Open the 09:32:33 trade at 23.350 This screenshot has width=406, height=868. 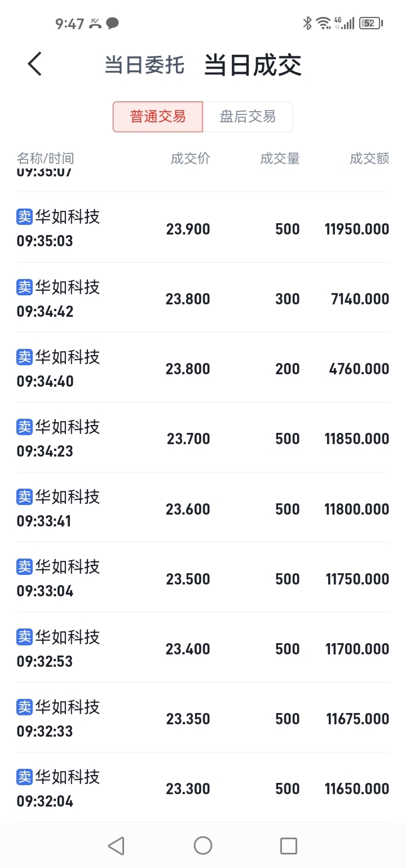click(203, 718)
